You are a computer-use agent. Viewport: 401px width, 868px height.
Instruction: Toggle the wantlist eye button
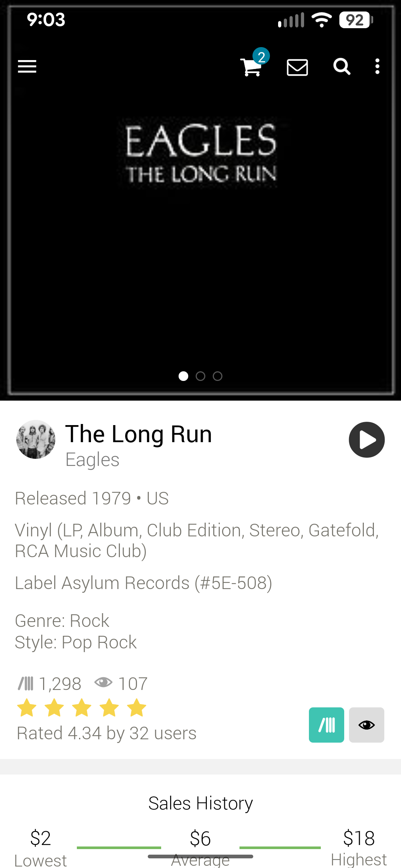tap(366, 725)
